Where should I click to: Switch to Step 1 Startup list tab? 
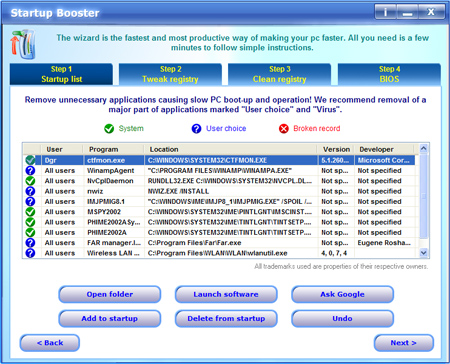click(x=61, y=74)
